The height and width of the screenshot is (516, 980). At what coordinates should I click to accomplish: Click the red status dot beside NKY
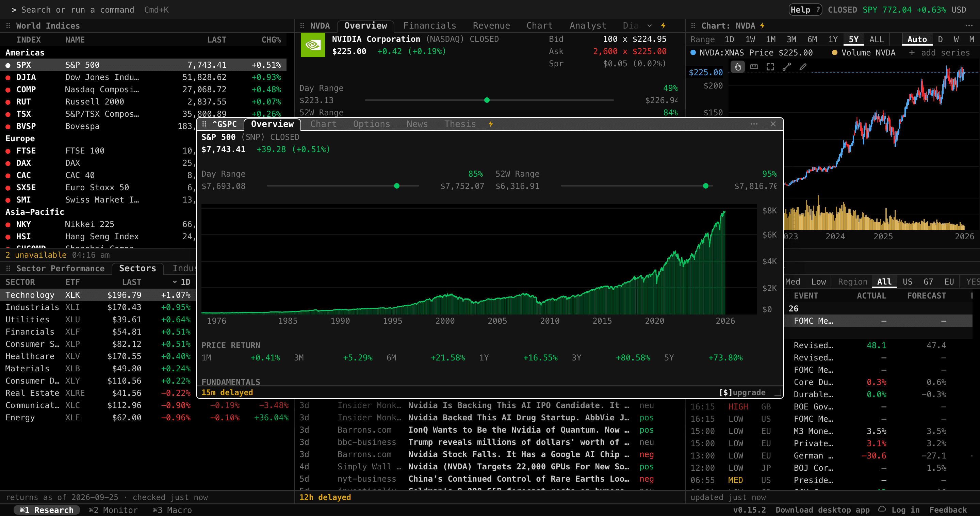(x=7, y=225)
